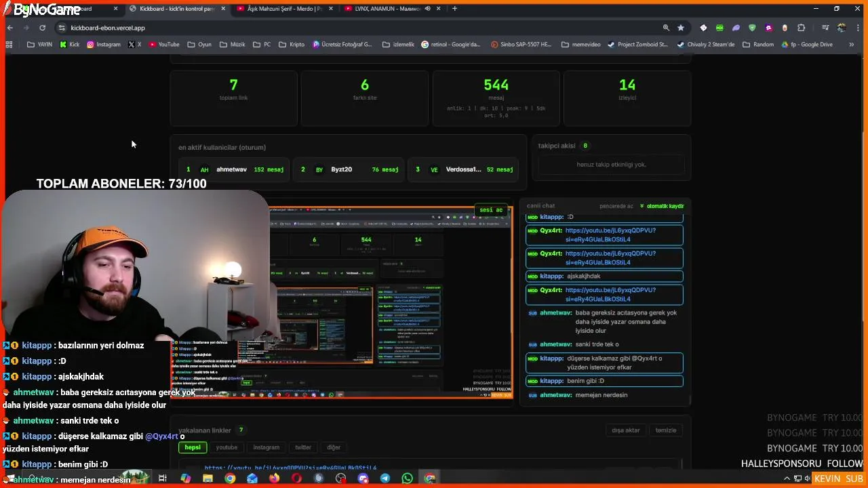Screen dimensions: 868x488
Task: Mute the LVNX, ANAMUN tab via speaker icon
Action: 427,9
